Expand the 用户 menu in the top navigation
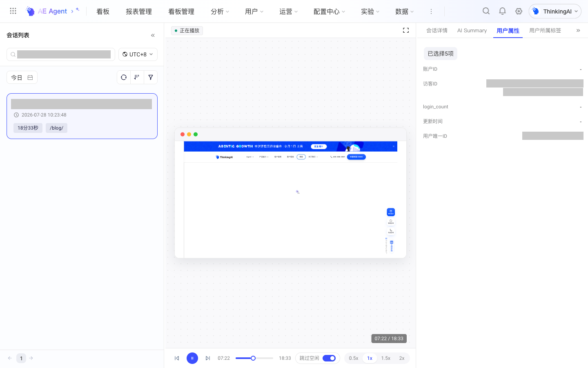588x368 pixels. point(254,11)
